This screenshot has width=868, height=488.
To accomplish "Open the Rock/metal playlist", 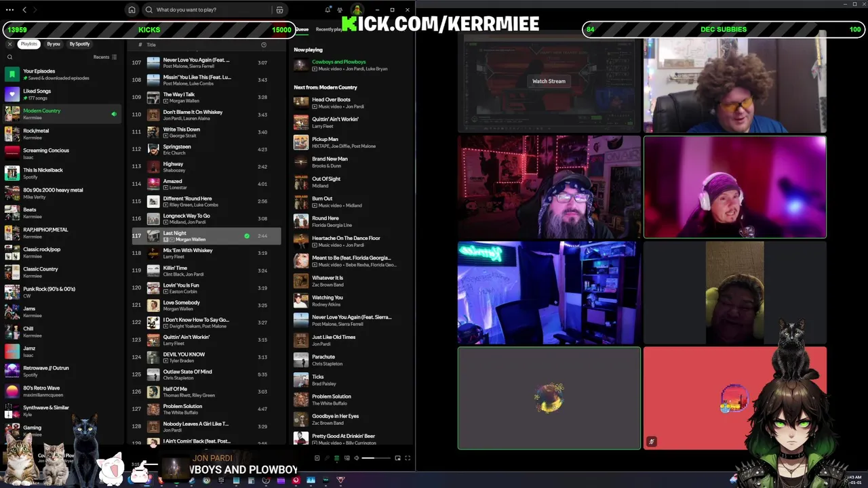I will [62, 134].
